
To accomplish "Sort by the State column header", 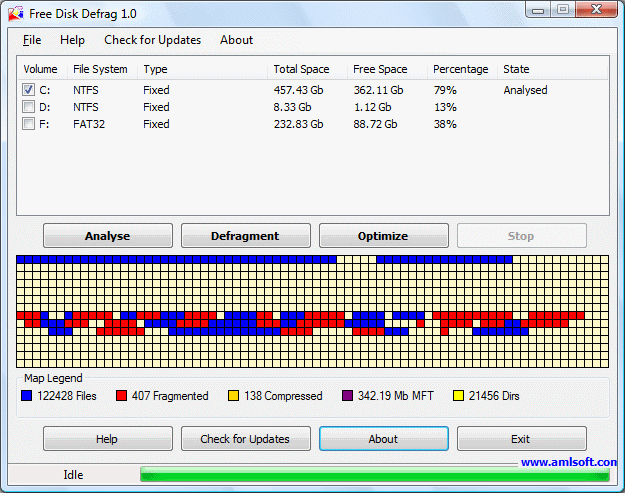I will (516, 69).
